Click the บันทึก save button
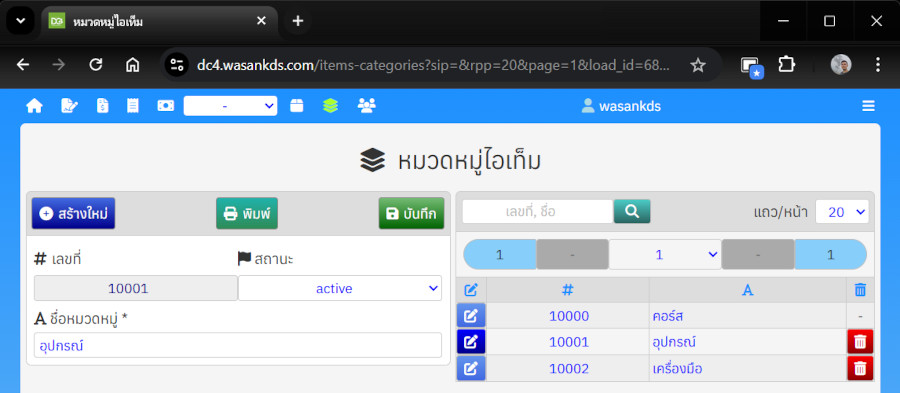Screen dimensions: 900x393 (x=411, y=213)
